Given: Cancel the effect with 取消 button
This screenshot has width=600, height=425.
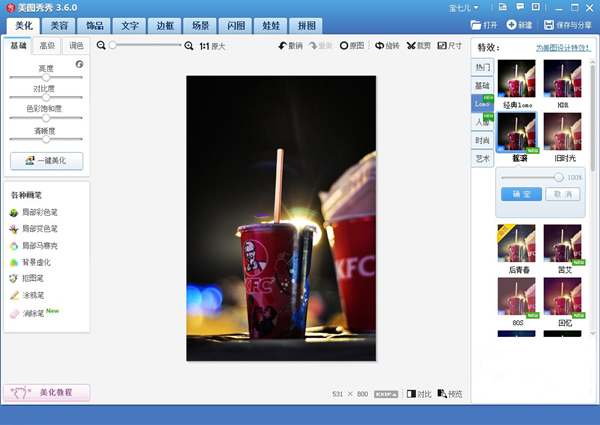Looking at the screenshot, I should (x=562, y=194).
